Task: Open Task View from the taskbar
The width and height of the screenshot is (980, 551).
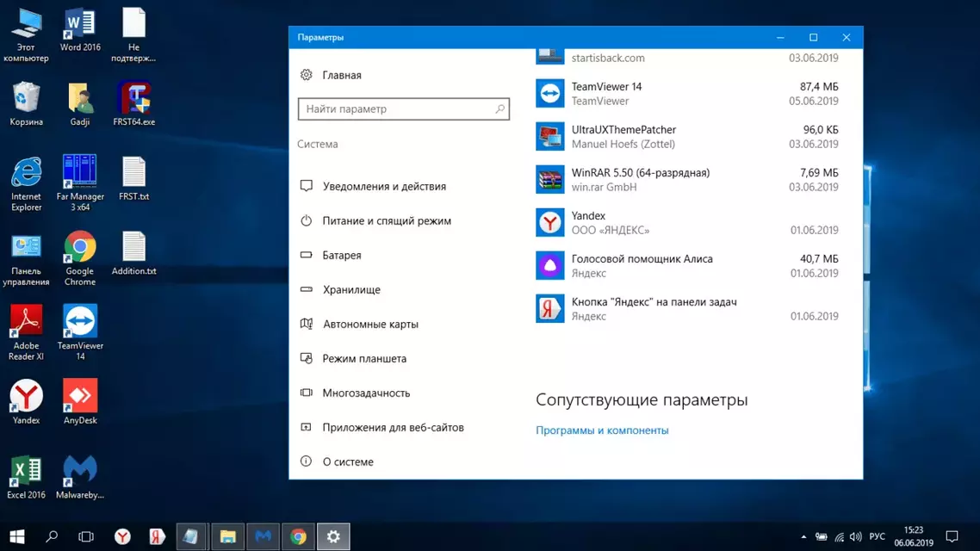Action: [x=86, y=536]
